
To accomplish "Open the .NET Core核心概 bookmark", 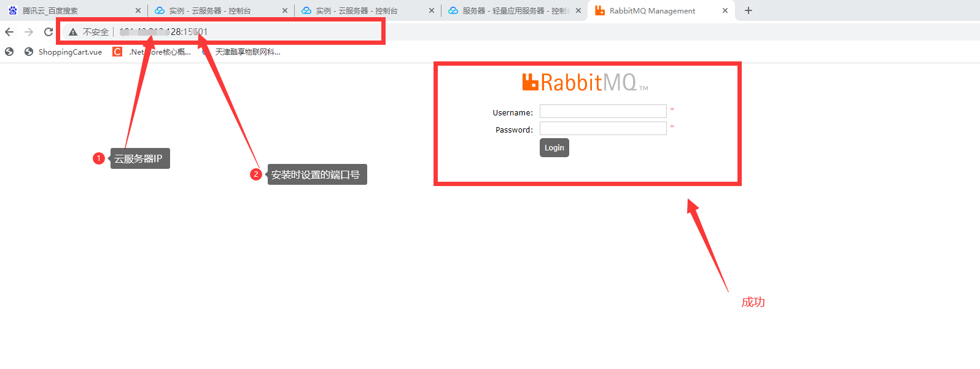I will coord(152,52).
